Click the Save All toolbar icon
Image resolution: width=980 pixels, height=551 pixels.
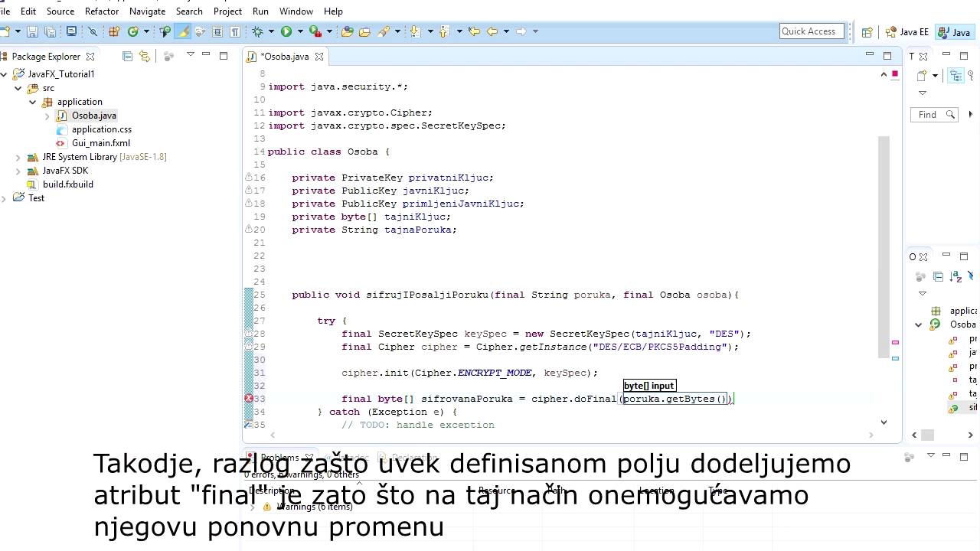[x=50, y=31]
